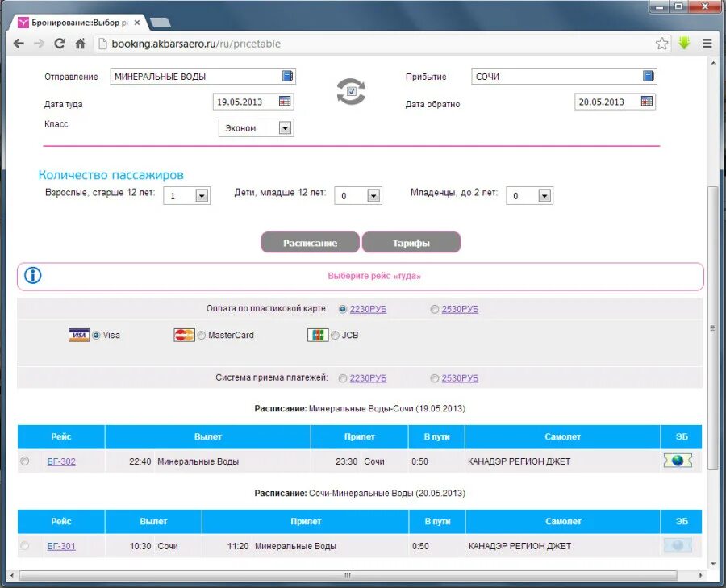Open the БГ-302 flight link
Screen dimensions: 726x588
click(x=61, y=461)
